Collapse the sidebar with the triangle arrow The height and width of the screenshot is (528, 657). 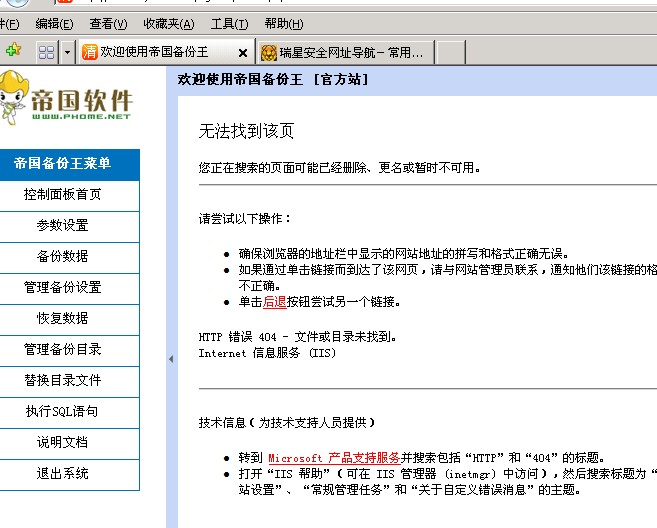tap(171, 359)
